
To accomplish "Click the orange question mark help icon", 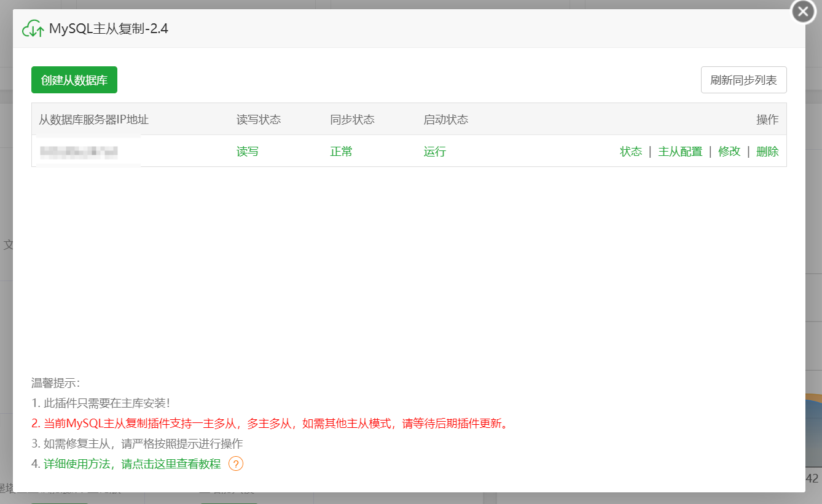I will tap(236, 464).
